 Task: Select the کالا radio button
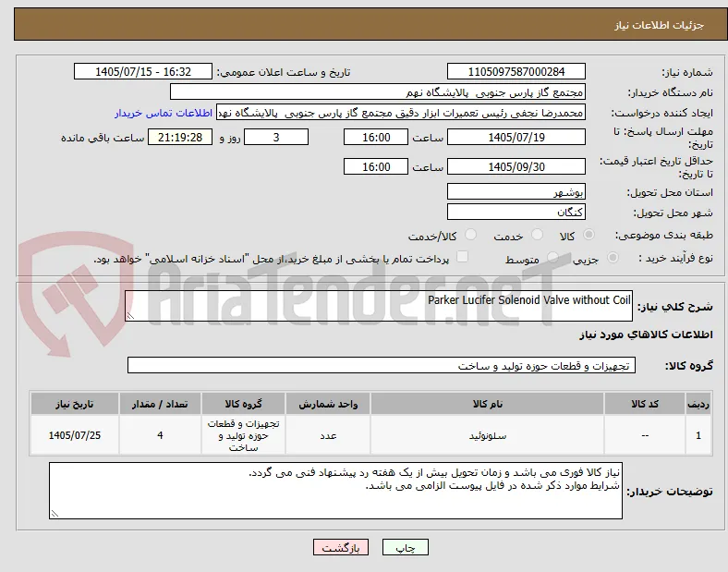tap(588, 235)
